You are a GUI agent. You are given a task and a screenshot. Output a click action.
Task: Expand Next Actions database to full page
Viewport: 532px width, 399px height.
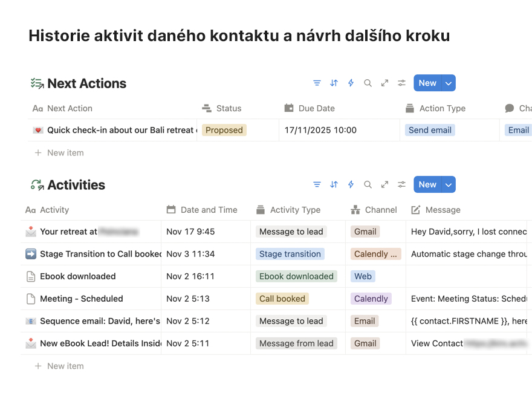(x=384, y=83)
